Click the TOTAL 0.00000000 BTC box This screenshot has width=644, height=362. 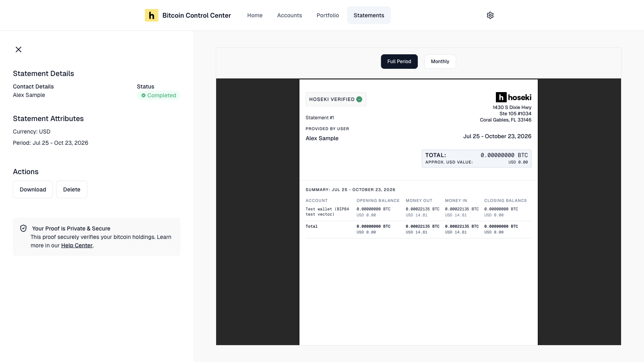(x=477, y=158)
